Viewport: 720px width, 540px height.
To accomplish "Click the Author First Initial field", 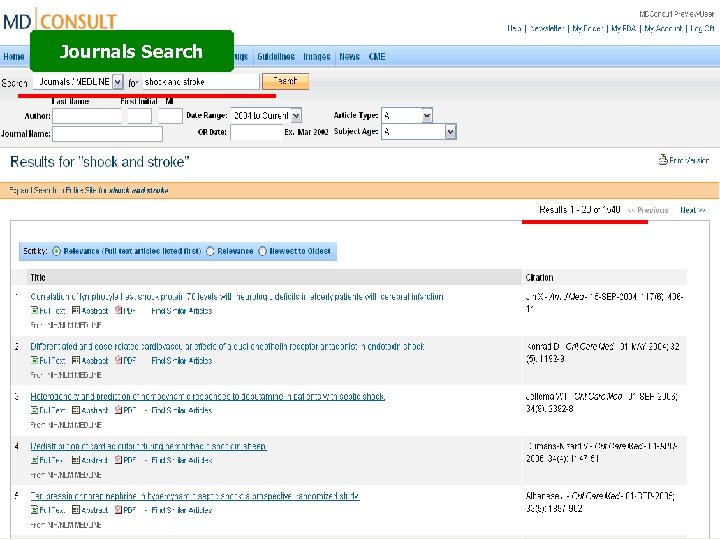I will 140,116.
